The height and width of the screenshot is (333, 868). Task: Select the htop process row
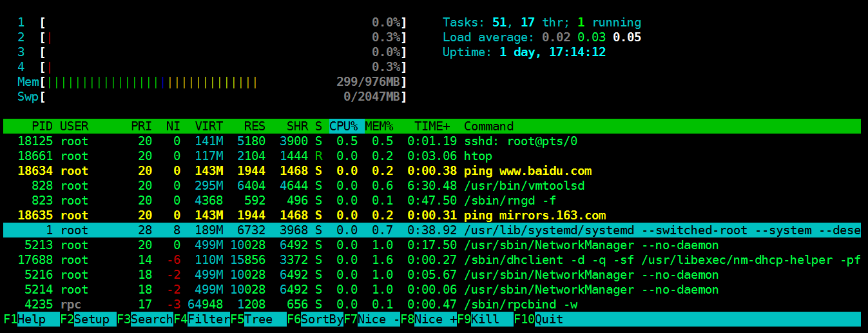pyautogui.click(x=432, y=156)
